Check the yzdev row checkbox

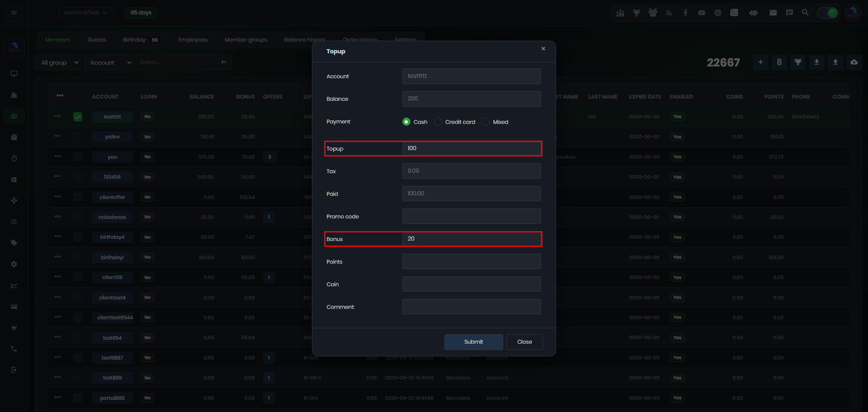point(78,137)
